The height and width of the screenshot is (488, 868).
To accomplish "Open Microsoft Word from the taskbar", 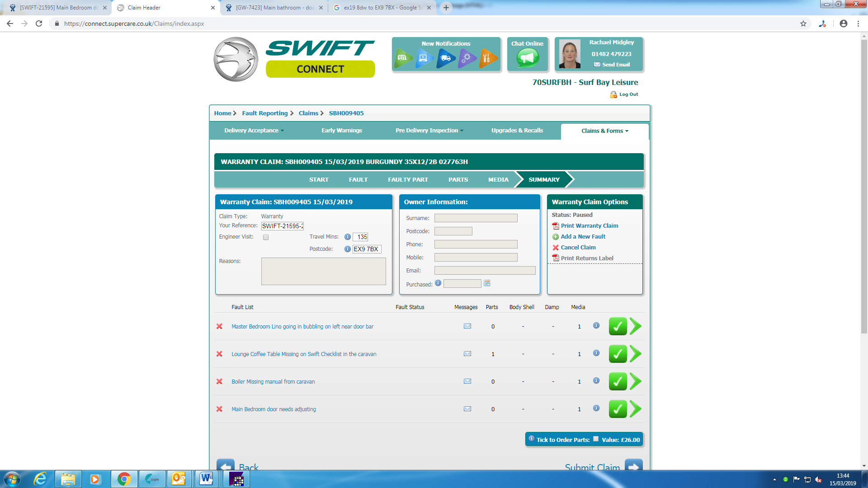I will (207, 479).
